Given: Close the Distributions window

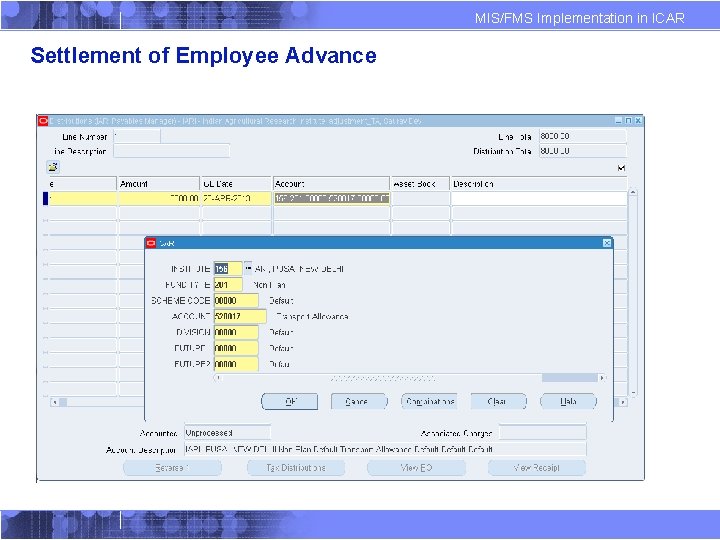Looking at the screenshot, I should [638, 121].
